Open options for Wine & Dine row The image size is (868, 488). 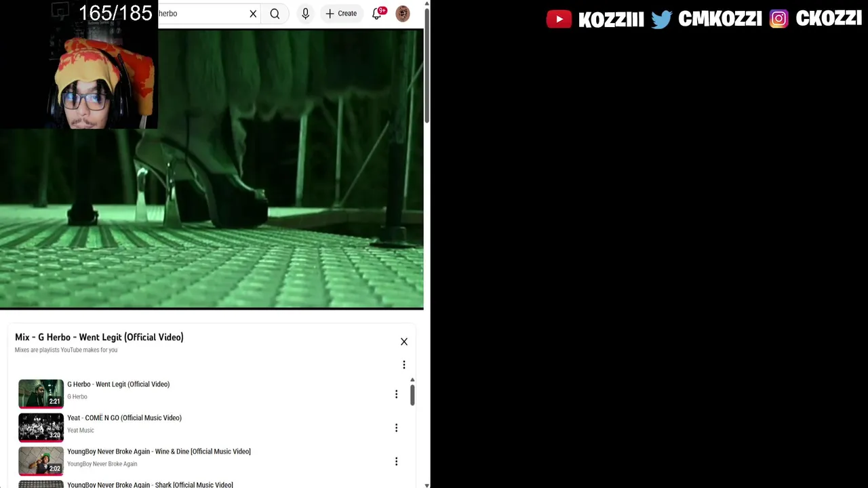click(x=397, y=462)
